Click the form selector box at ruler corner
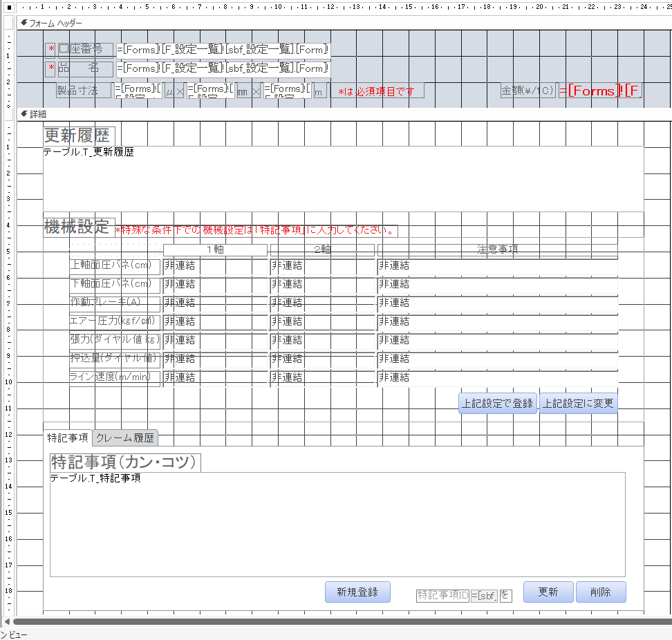Screen dimensions: 672x640 point(8,7)
